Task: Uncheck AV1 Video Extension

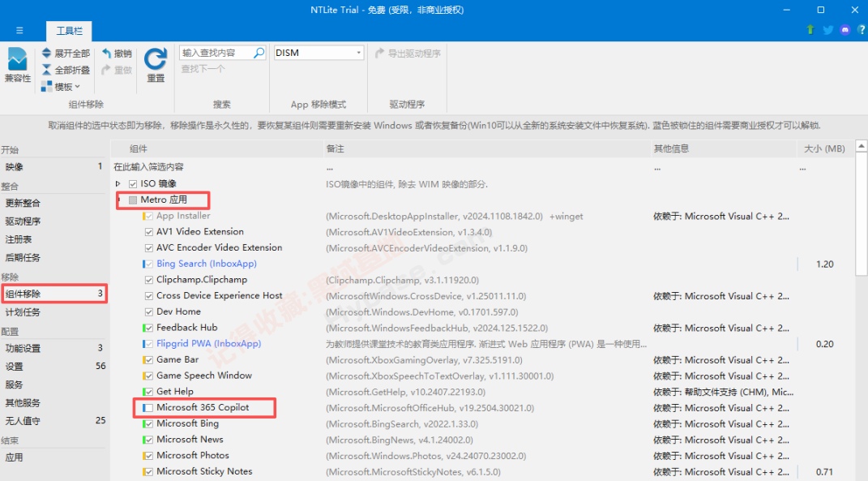Action: coord(149,232)
